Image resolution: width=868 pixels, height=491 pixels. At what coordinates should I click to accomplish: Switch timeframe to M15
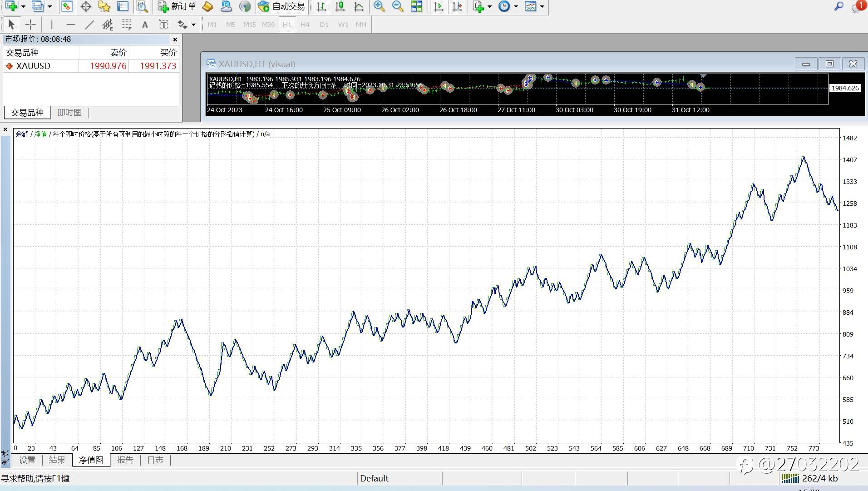coord(249,25)
